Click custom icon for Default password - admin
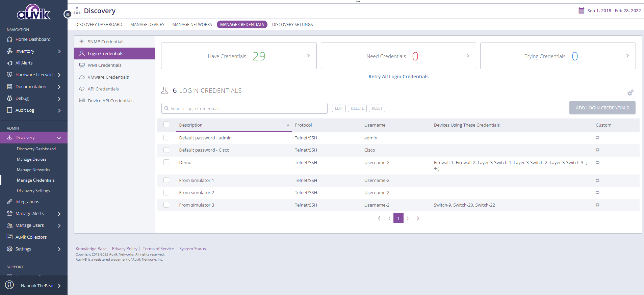644x295 pixels. (x=597, y=138)
